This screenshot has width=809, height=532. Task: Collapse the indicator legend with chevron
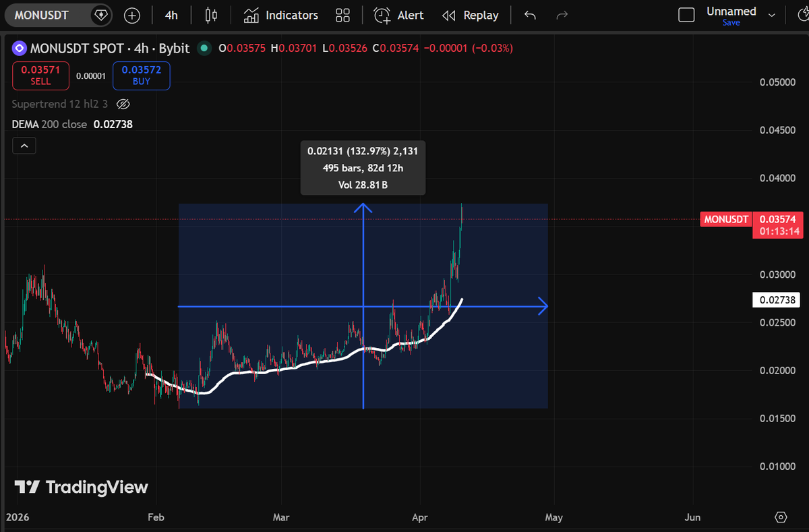[24, 145]
